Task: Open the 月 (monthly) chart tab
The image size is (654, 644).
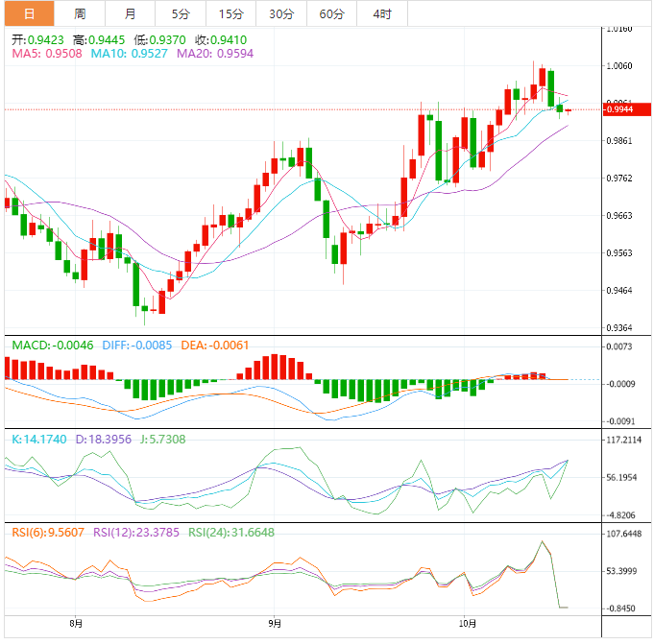Action: click(130, 13)
